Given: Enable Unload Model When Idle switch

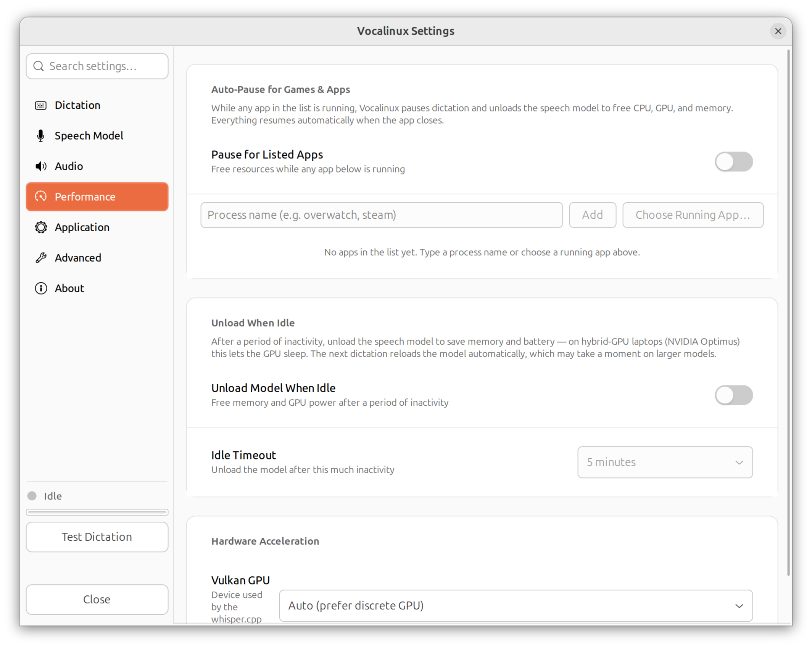Looking at the screenshot, I should click(733, 395).
